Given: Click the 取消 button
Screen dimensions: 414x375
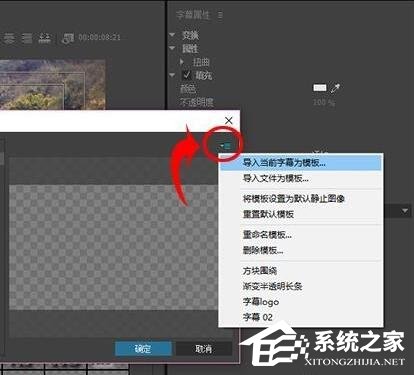Looking at the screenshot, I should 204,349.
